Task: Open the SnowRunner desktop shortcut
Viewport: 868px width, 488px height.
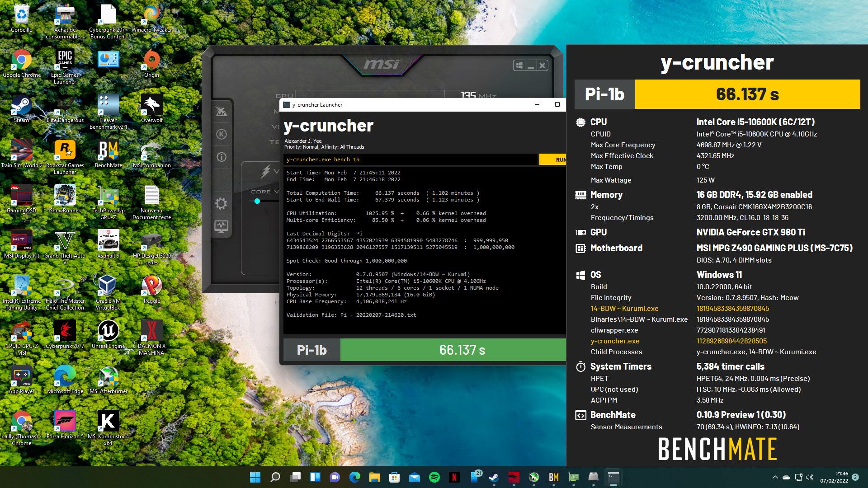Action: 65,199
